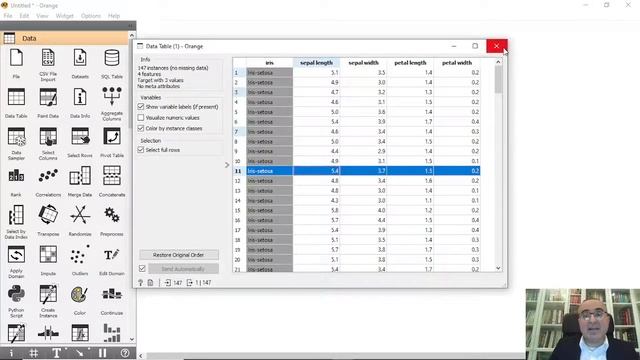The height and width of the screenshot is (360, 640).
Task: Pick the Edit Domain widget
Action: 112,255
